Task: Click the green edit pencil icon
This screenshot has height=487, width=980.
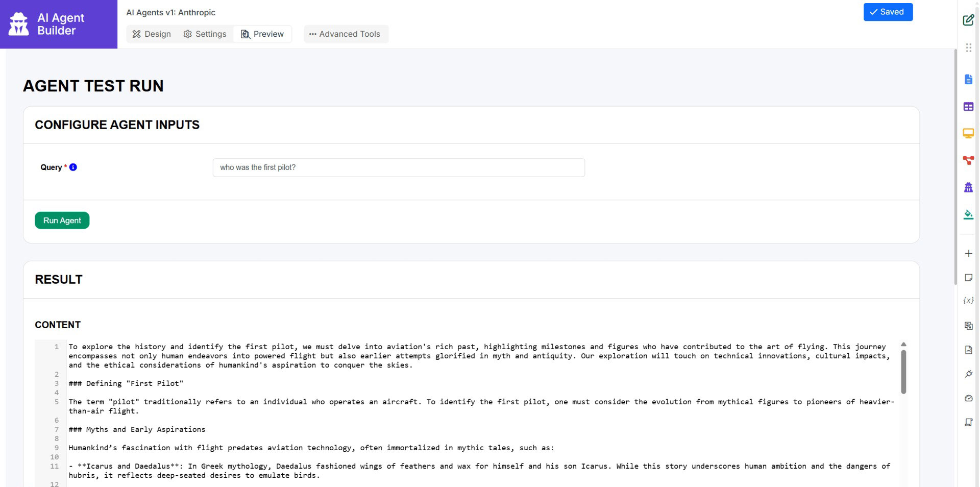Action: (x=968, y=20)
